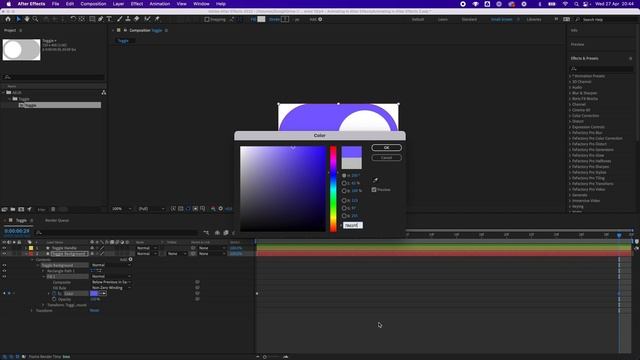Click the flowchart icon in Project panel

click(104, 93)
